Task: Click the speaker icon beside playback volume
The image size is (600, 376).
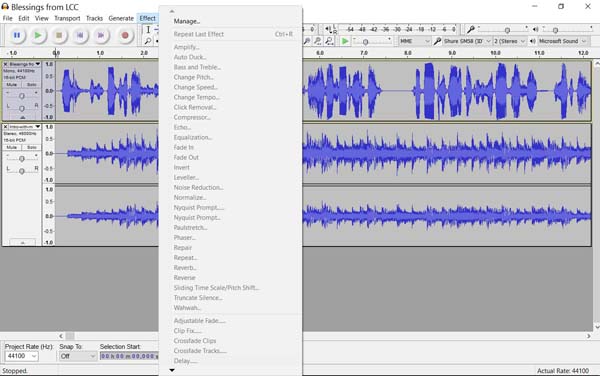Action: (535, 29)
